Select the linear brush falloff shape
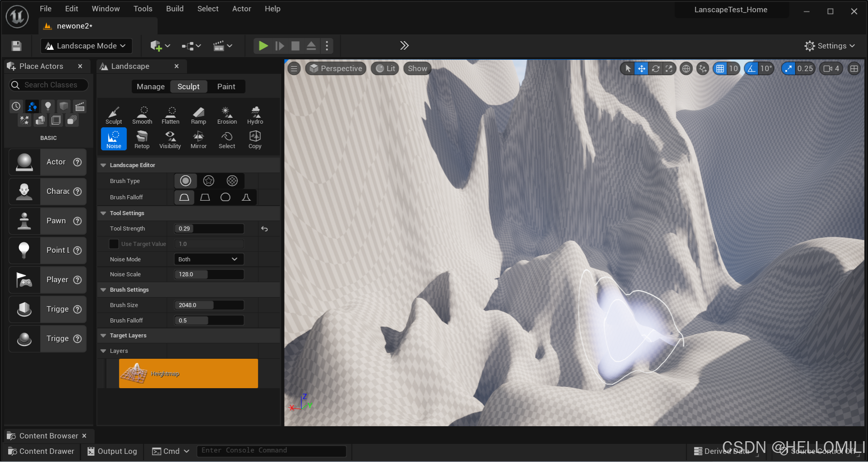The height and width of the screenshot is (462, 868). tap(205, 197)
